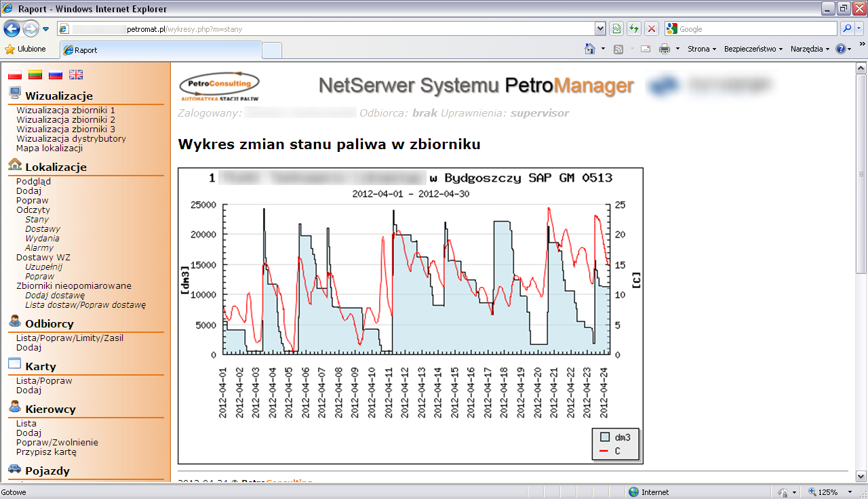
Task: Click the Lokalizacje house icon
Action: pyautogui.click(x=15, y=165)
